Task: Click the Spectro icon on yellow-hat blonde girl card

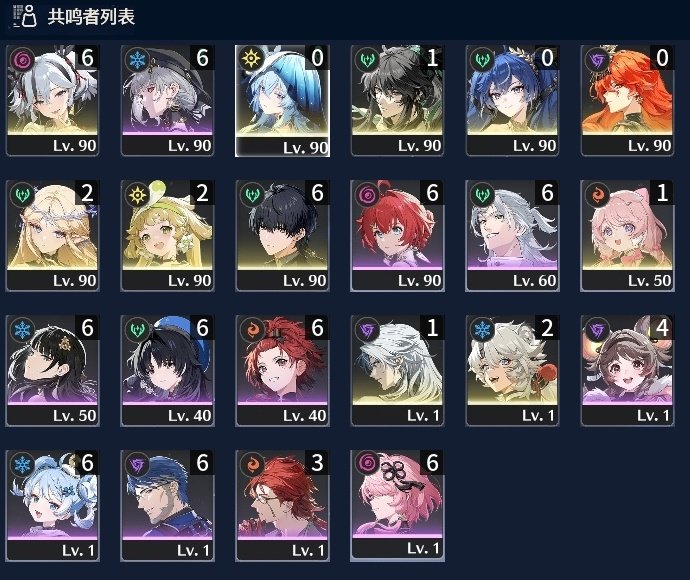Action: tap(137, 194)
